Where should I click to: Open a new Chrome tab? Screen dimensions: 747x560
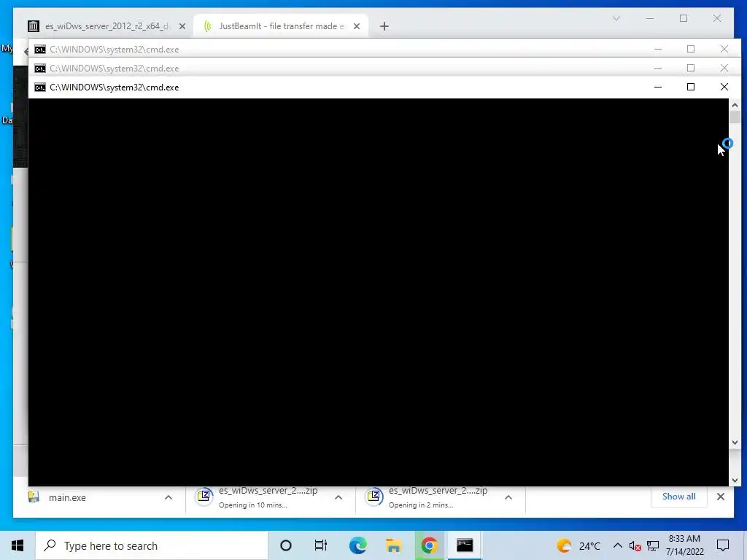pyautogui.click(x=384, y=26)
